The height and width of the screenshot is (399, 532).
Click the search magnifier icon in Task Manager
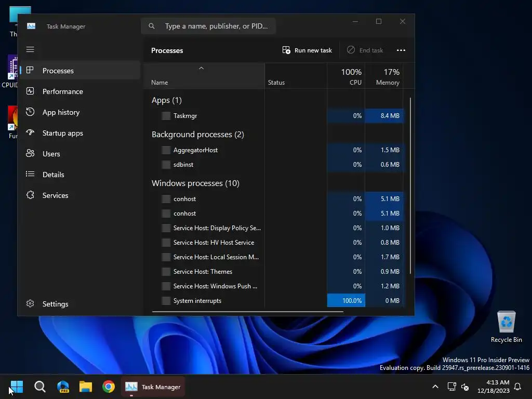click(152, 26)
